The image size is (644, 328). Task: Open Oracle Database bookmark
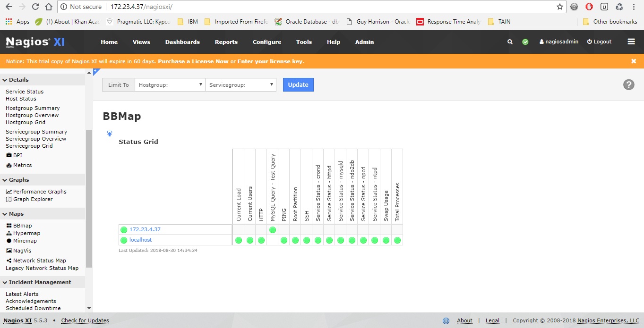click(x=307, y=22)
